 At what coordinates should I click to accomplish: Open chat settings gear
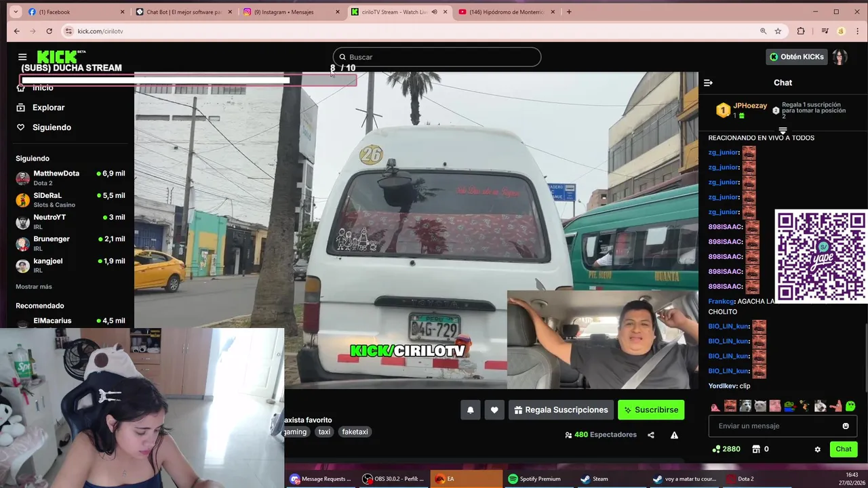tap(817, 449)
